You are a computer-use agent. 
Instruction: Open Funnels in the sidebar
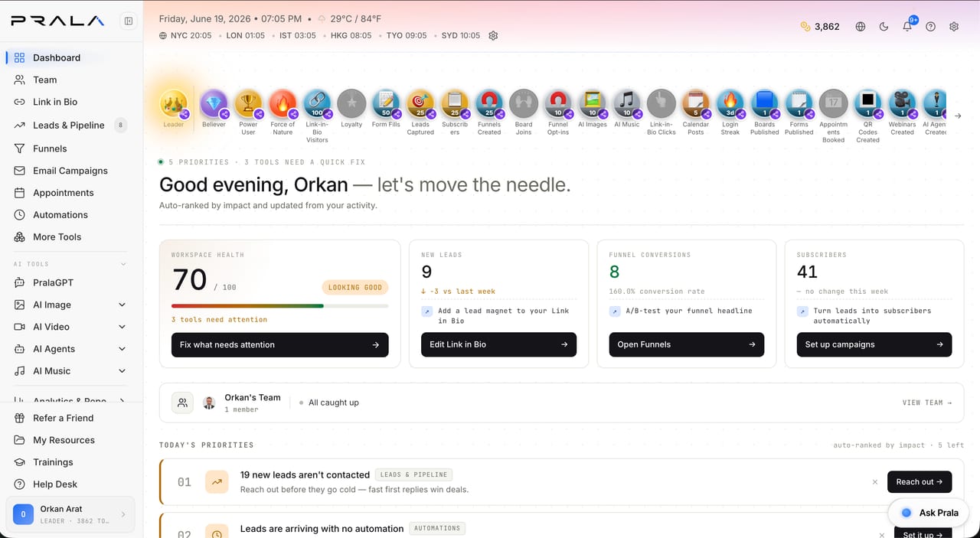coord(70,148)
